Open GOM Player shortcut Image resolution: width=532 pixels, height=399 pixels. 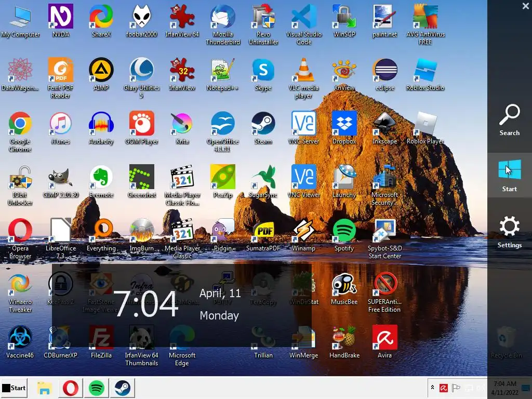coord(141,128)
